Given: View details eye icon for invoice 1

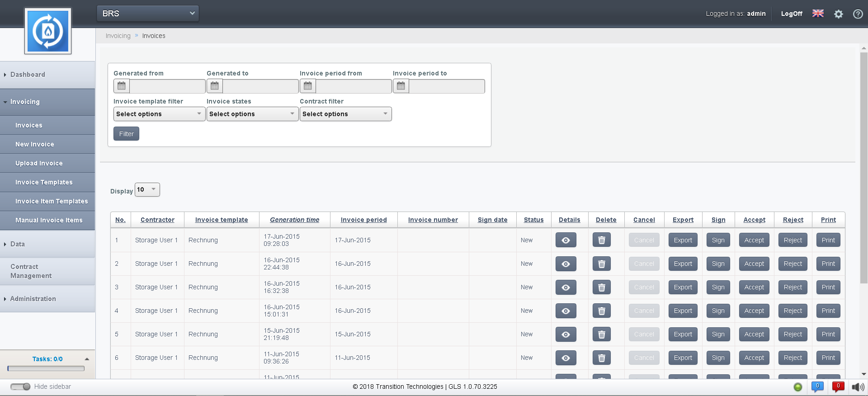Looking at the screenshot, I should [566, 240].
